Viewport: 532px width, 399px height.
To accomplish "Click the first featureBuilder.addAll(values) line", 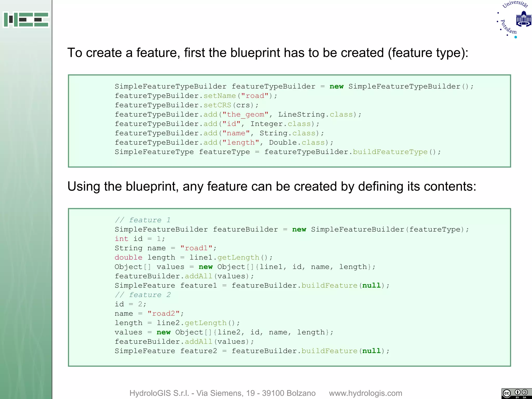I will click(184, 276).
